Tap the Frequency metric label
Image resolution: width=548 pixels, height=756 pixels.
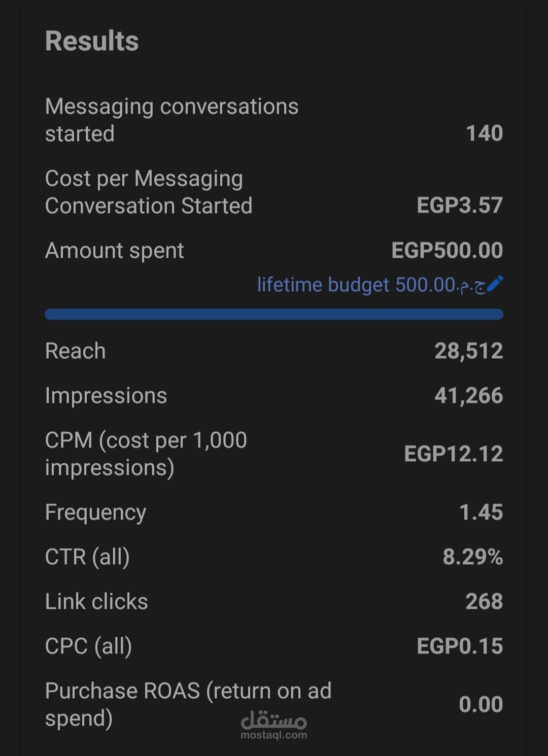coord(96,513)
